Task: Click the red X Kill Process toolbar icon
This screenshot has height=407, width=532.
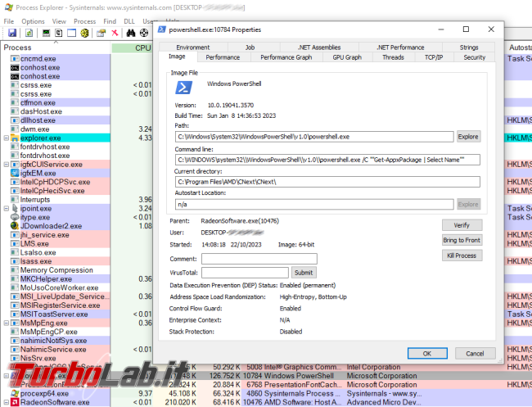Action: pyautogui.click(x=115, y=33)
